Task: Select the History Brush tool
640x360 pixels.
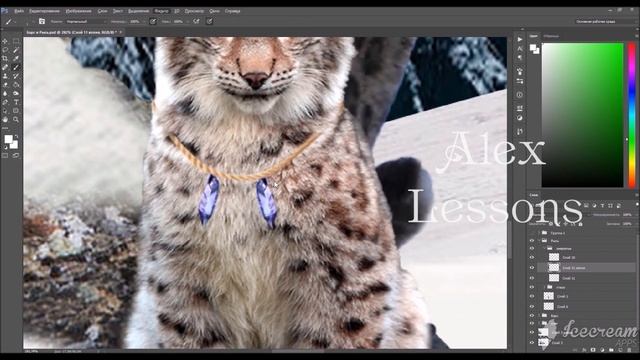Action: [x=16, y=76]
